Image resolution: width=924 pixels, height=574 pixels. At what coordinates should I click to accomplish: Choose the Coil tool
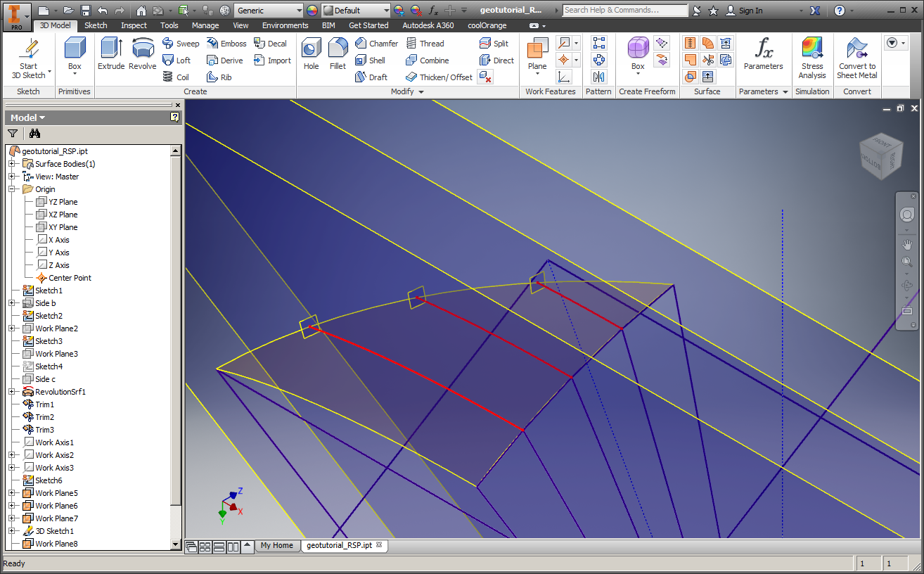click(176, 77)
